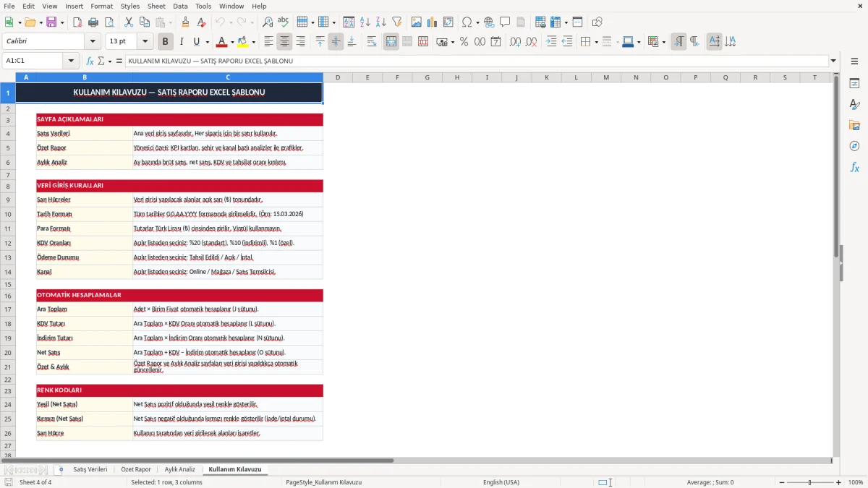Insert a special character

click(467, 22)
